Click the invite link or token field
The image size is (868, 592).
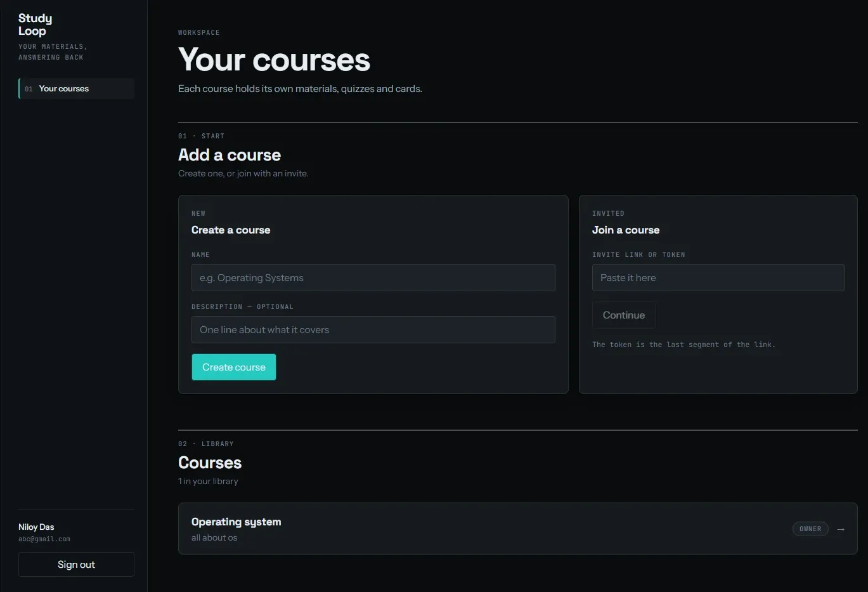coord(718,278)
